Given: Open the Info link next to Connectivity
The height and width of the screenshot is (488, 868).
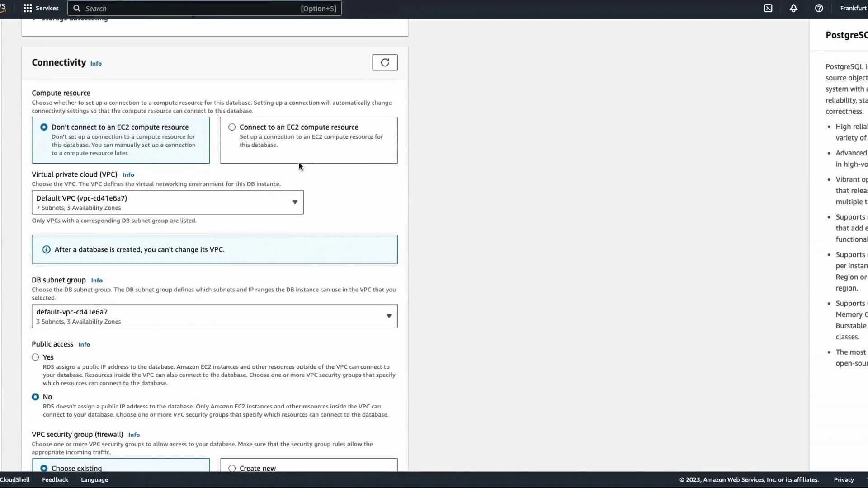Looking at the screenshot, I should pyautogui.click(x=95, y=64).
